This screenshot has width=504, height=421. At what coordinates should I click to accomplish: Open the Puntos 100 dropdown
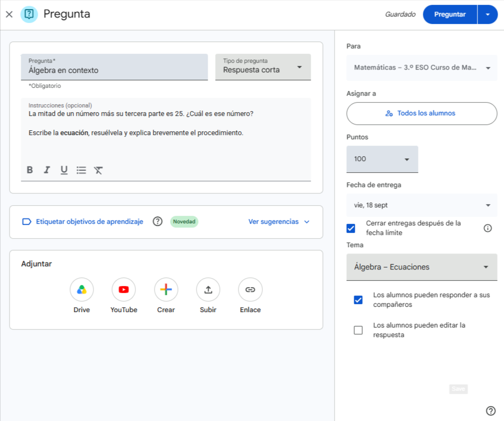click(382, 159)
